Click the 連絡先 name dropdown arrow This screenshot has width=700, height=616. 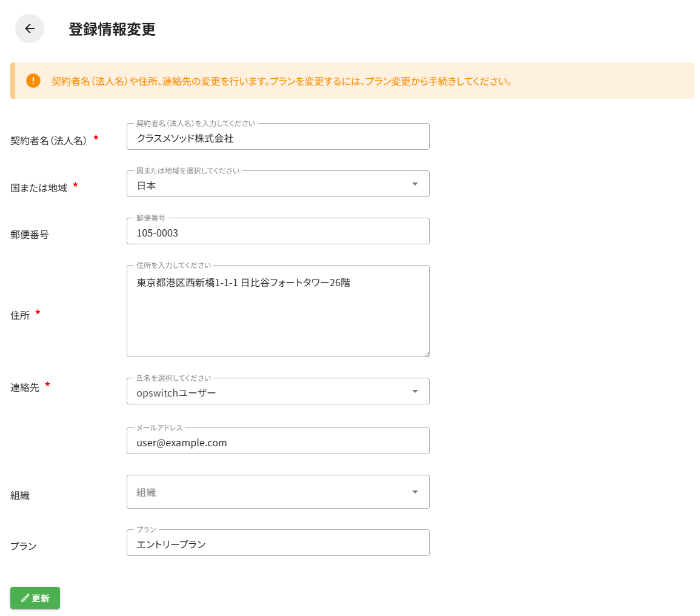(x=415, y=392)
